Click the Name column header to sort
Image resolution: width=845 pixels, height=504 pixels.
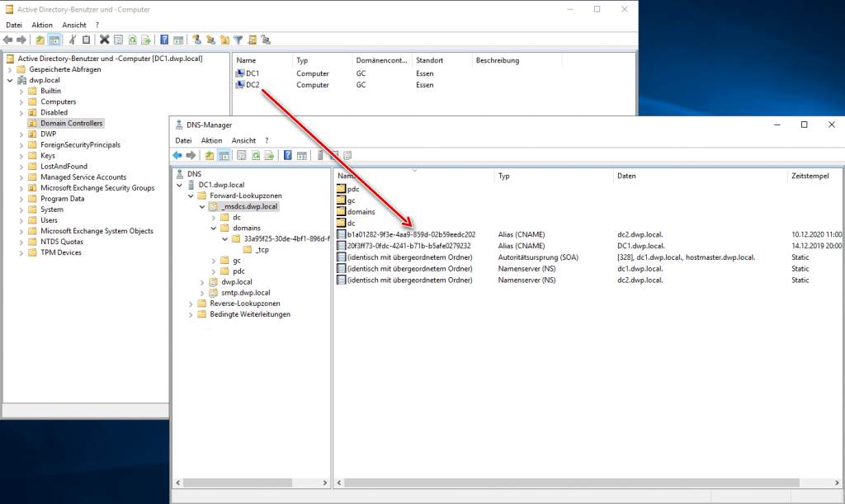[x=347, y=176]
